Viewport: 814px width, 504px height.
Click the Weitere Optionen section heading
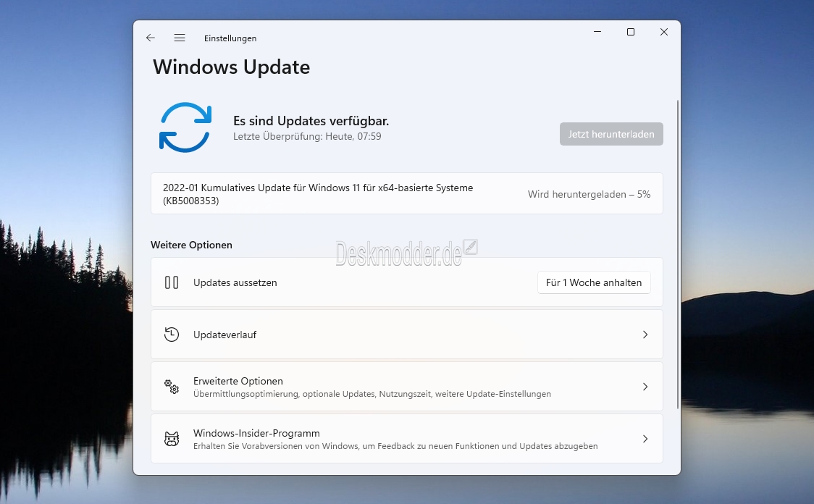(192, 245)
